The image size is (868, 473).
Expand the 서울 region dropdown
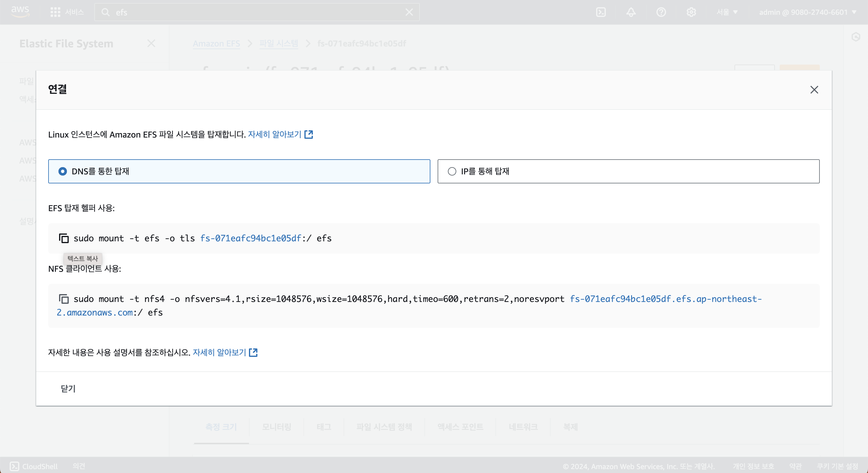[727, 12]
